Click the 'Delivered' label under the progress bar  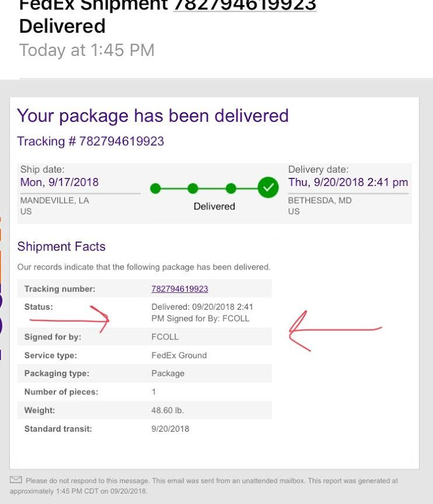pyautogui.click(x=214, y=206)
